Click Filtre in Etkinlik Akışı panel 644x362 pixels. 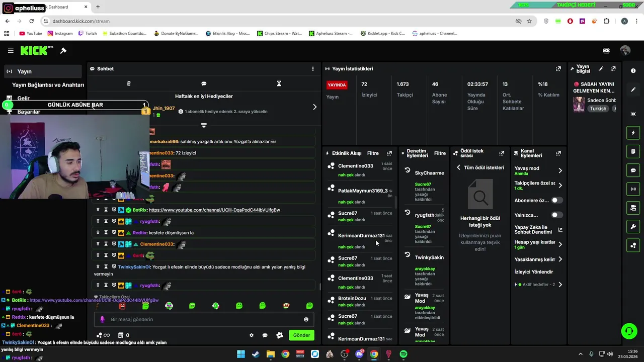373,153
